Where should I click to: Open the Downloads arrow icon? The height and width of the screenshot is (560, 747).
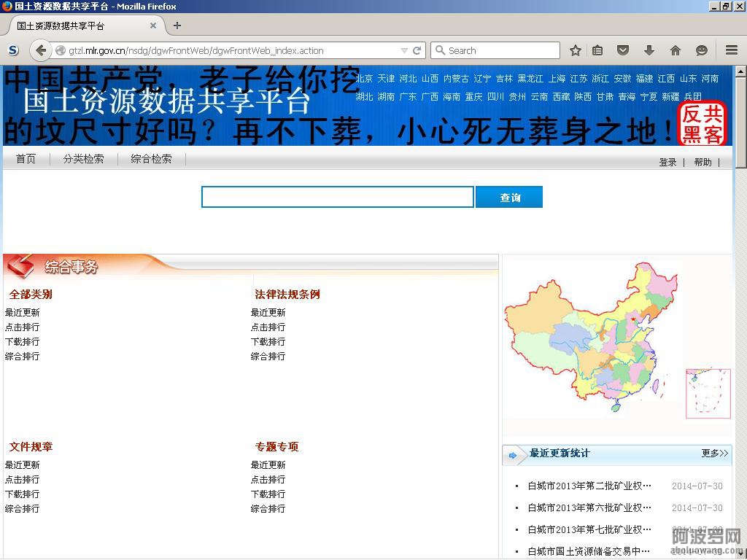click(x=649, y=50)
